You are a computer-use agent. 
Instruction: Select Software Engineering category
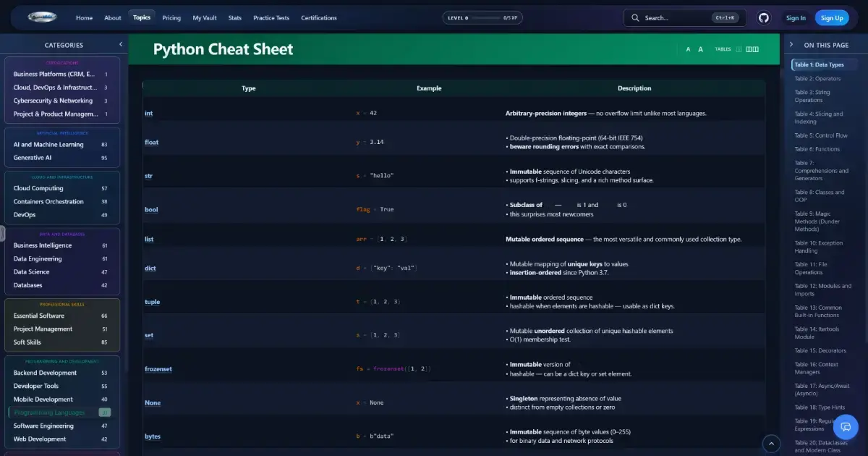pos(62,426)
